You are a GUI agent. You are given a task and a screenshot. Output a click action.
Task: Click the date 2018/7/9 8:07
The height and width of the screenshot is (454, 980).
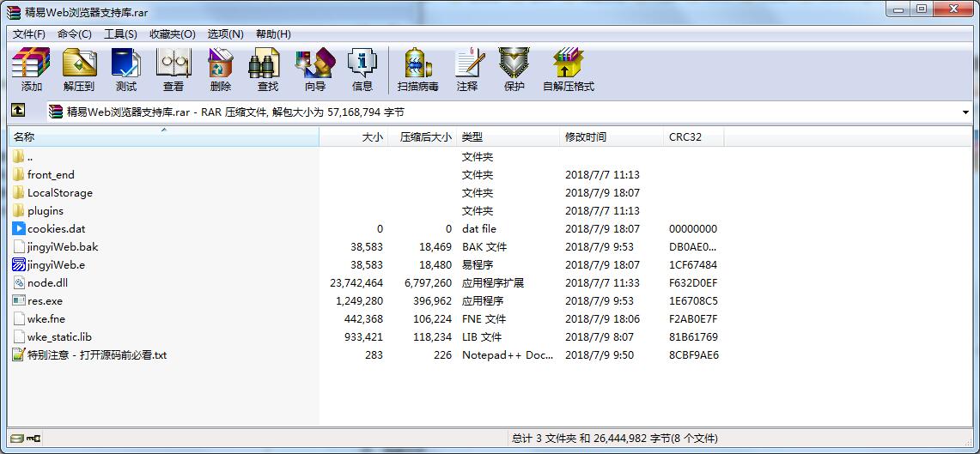tap(600, 336)
